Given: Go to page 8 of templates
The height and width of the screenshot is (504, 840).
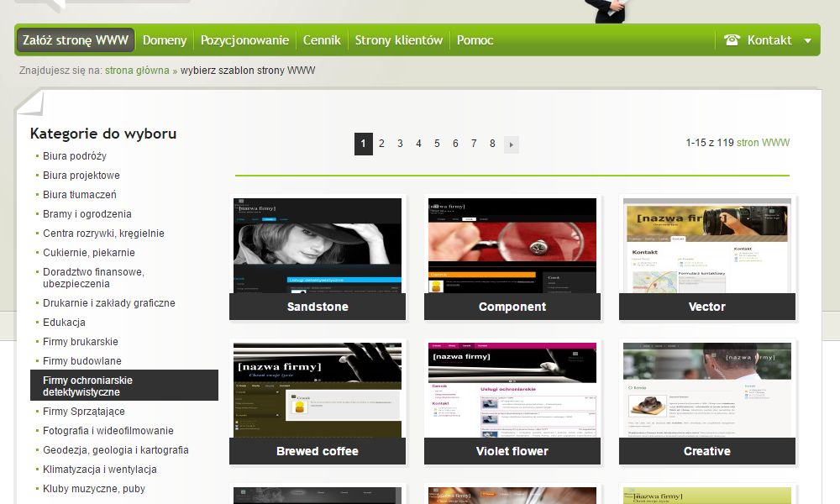Looking at the screenshot, I should 492,144.
